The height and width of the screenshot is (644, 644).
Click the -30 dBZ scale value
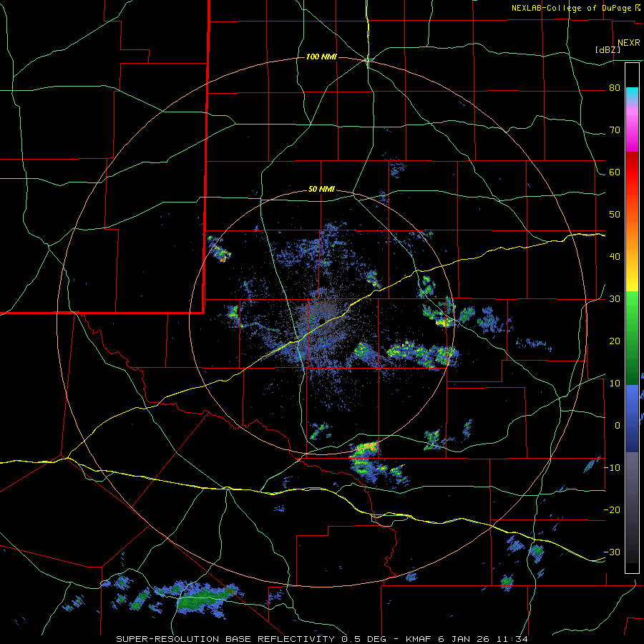point(612,552)
